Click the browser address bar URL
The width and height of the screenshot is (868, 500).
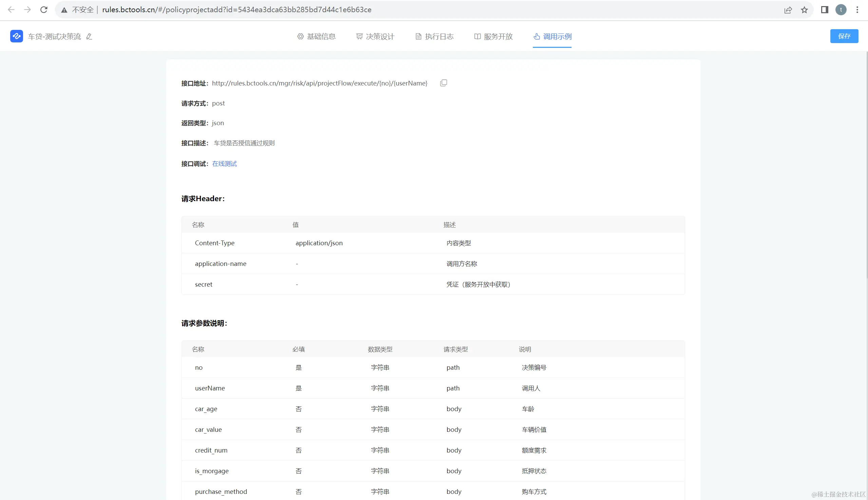click(236, 9)
